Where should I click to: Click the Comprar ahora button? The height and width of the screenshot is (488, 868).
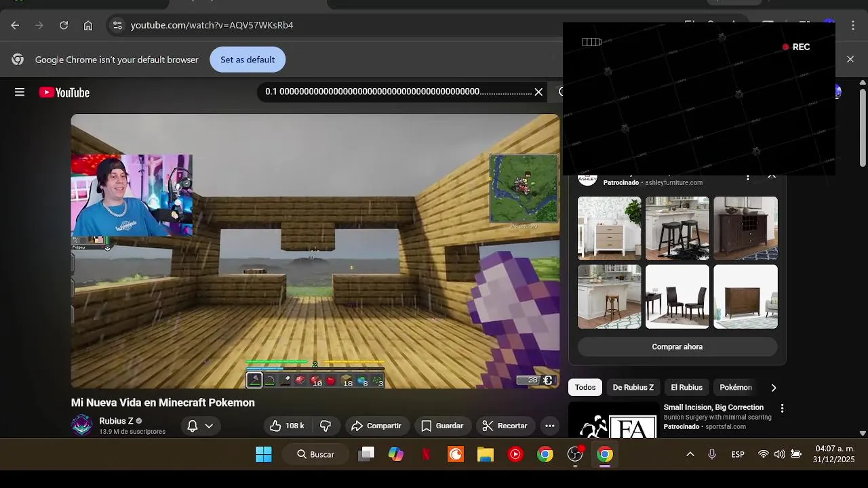(x=677, y=347)
